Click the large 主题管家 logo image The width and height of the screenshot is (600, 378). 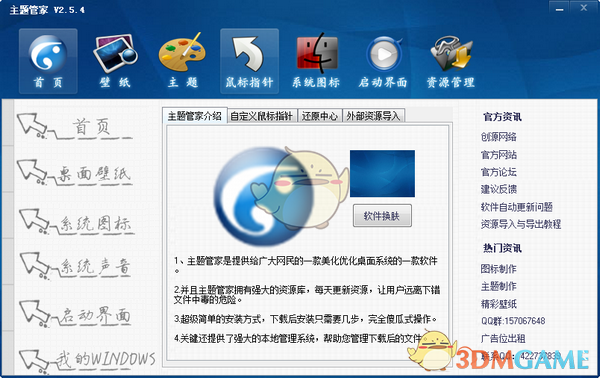(x=264, y=196)
